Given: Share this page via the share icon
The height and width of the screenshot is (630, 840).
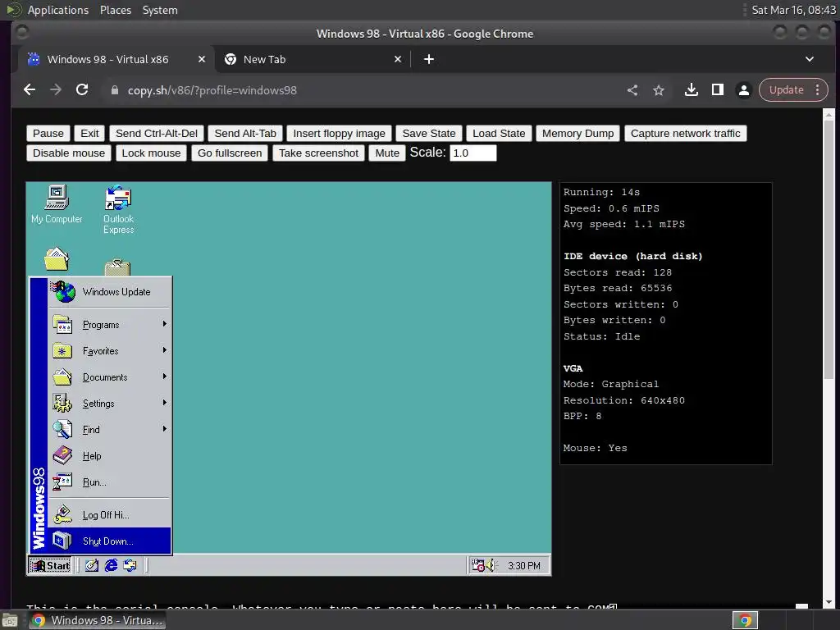Looking at the screenshot, I should [x=632, y=90].
